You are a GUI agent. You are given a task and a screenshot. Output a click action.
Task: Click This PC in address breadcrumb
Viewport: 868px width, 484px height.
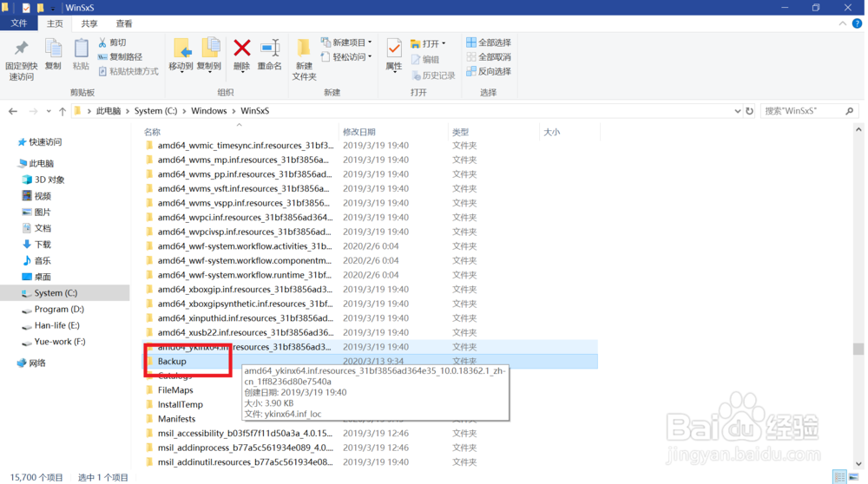point(108,111)
